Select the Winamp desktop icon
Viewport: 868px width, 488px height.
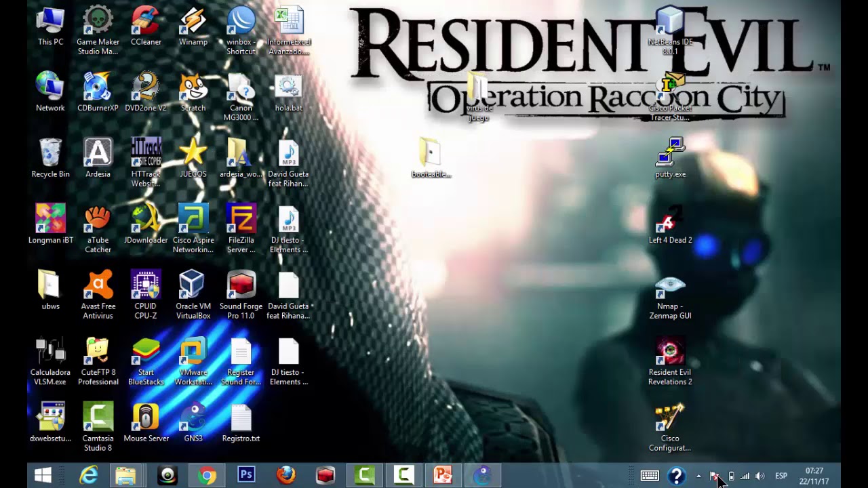point(193,27)
